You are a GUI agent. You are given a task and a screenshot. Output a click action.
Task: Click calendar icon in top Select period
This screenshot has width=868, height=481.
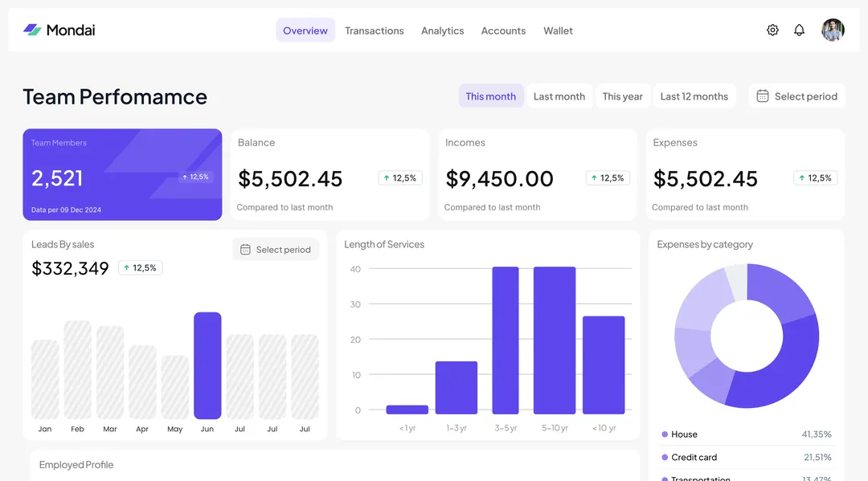(763, 96)
